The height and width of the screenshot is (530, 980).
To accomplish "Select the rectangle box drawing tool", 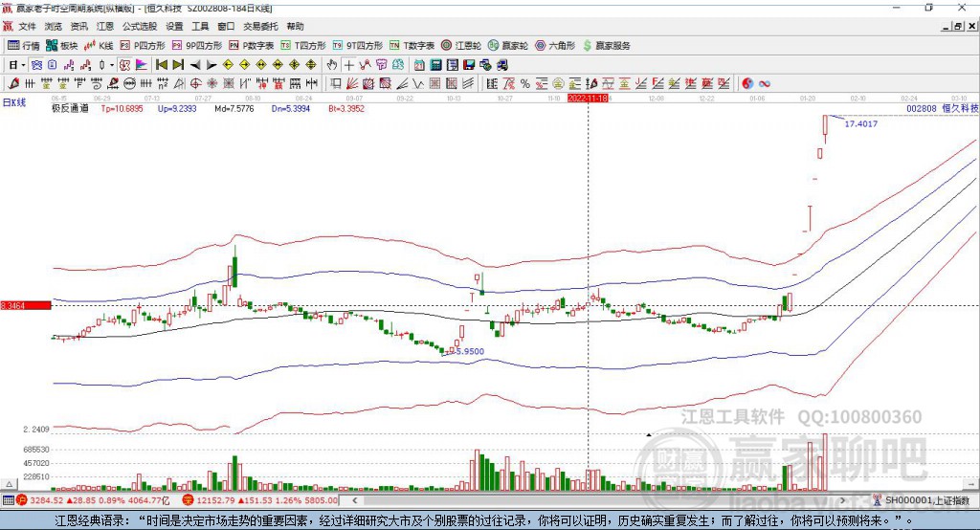I will tap(336, 83).
